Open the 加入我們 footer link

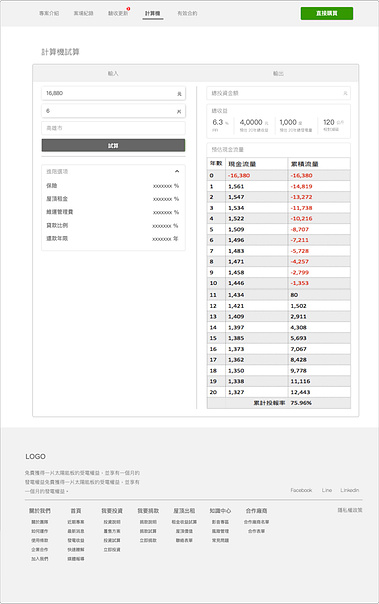[x=40, y=559]
